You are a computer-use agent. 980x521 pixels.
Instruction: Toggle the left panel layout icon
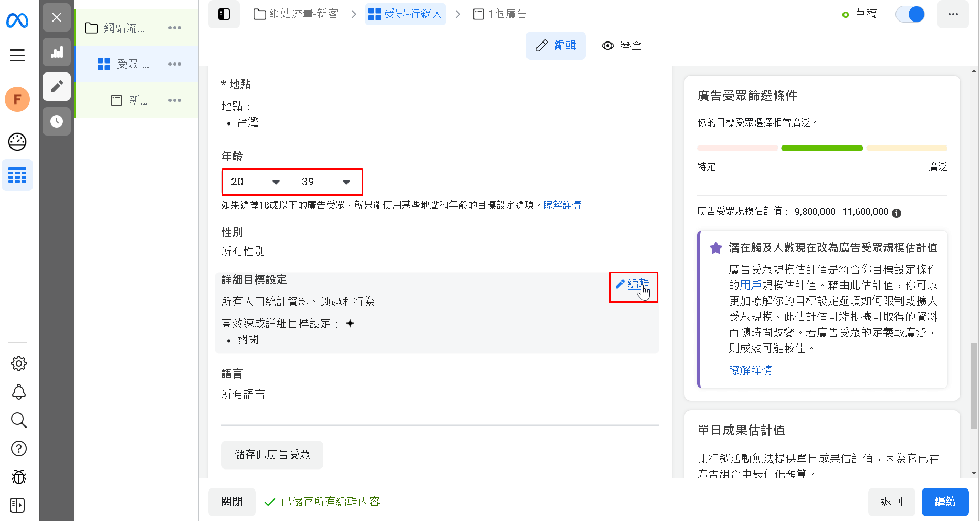224,14
